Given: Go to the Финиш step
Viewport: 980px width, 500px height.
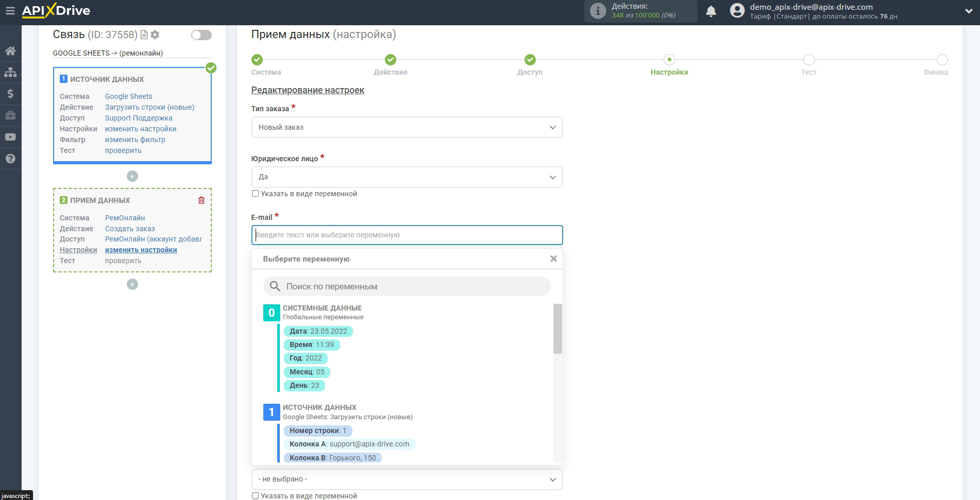Looking at the screenshot, I should pos(942,60).
